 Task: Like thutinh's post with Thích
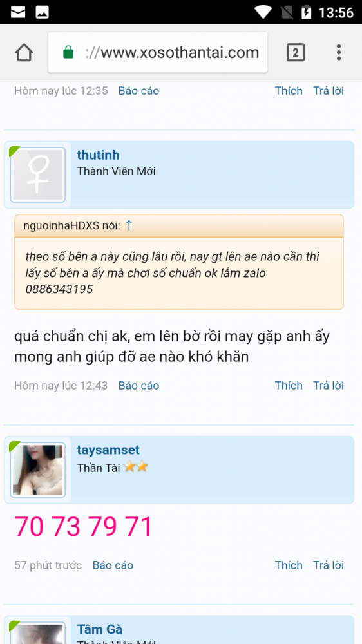(x=289, y=386)
